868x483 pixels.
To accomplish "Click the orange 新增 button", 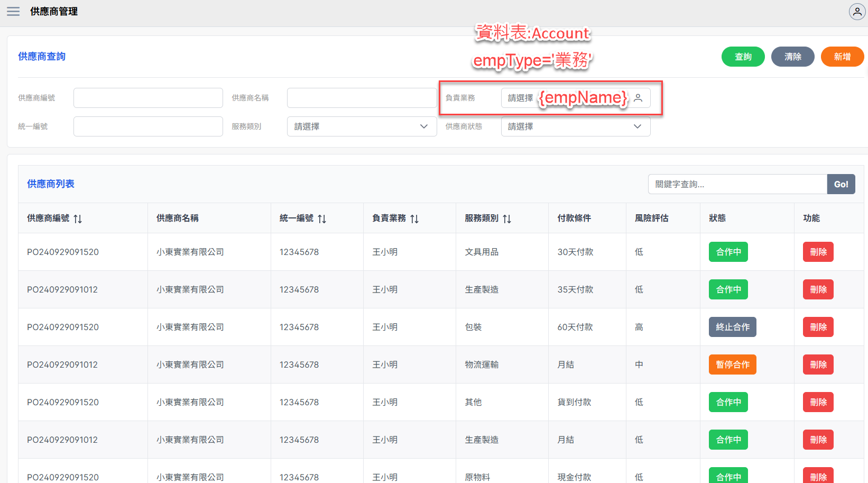I will [842, 57].
